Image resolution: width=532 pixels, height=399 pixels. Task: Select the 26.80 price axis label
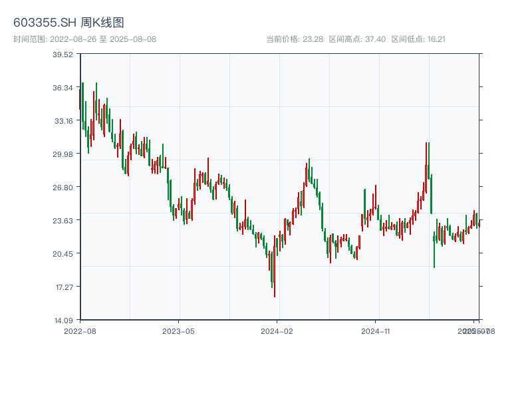pyautogui.click(x=63, y=188)
